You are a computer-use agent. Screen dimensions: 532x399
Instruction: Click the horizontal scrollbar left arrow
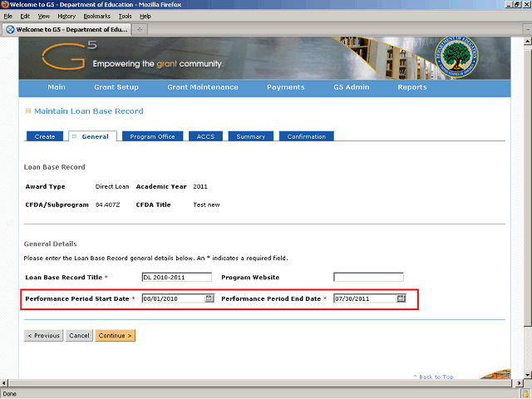(x=4, y=383)
